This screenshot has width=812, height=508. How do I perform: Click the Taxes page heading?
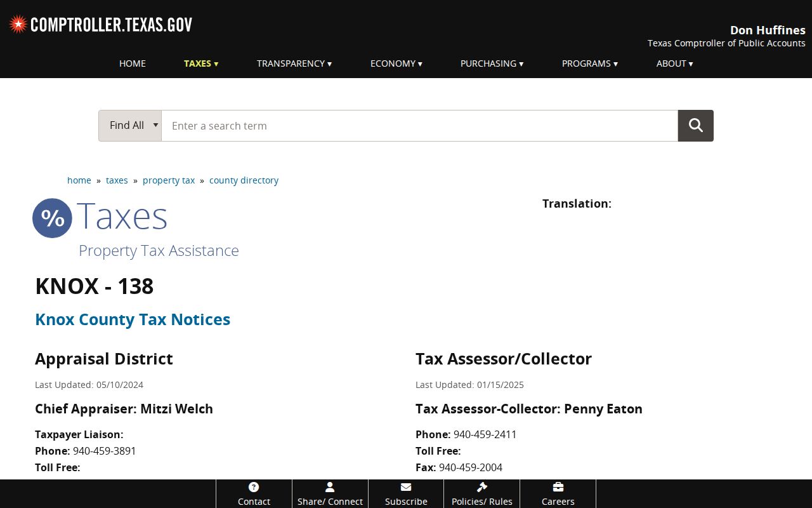122,216
